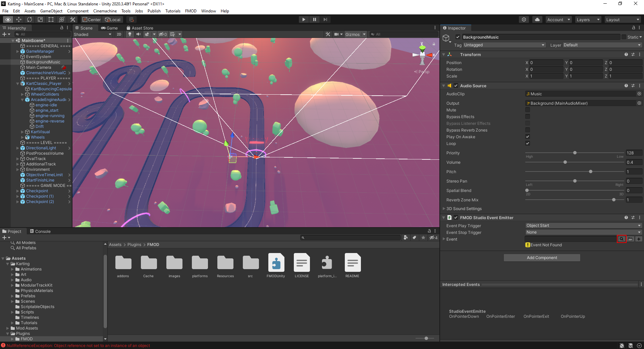The image size is (644, 349).
Task: Adjust the Priority slider
Action: click(x=575, y=153)
